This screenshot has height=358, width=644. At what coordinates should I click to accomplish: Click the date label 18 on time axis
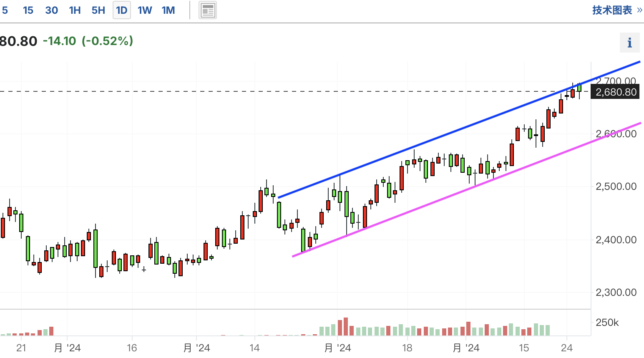click(x=407, y=348)
